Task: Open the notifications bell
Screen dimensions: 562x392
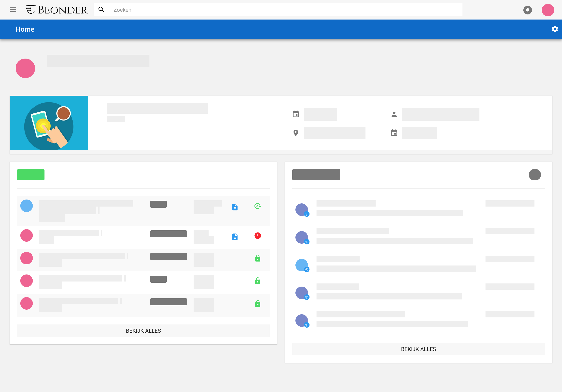Action: pos(527,10)
